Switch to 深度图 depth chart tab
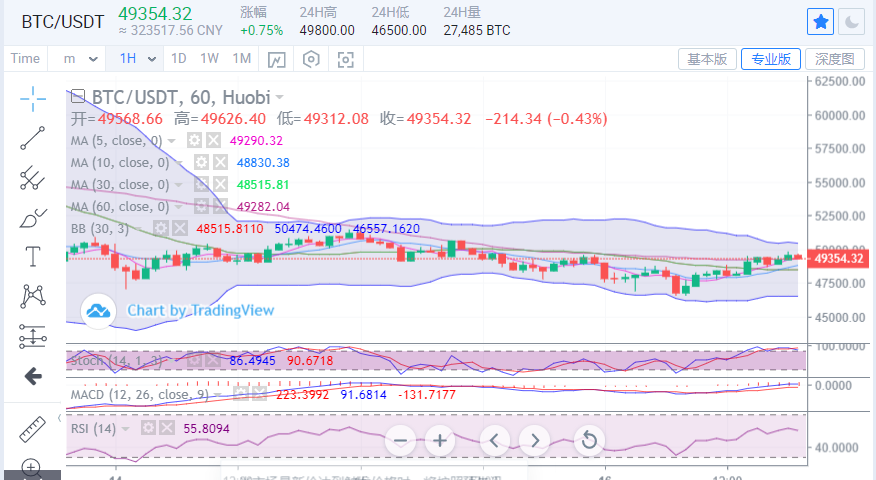Image resolution: width=876 pixels, height=480 pixels. (834, 59)
